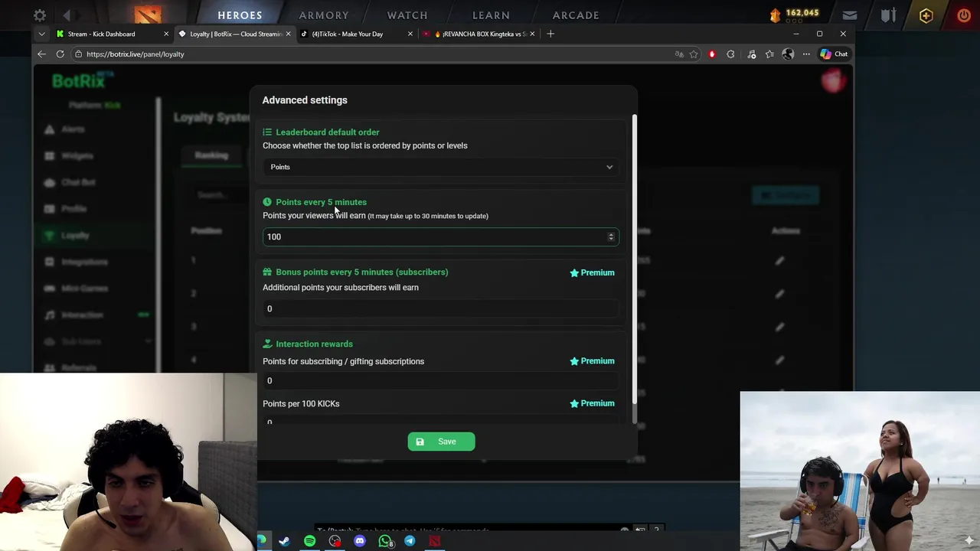Viewport: 980px width, 551px height.
Task: Click the browser address bar URL
Action: [x=136, y=54]
